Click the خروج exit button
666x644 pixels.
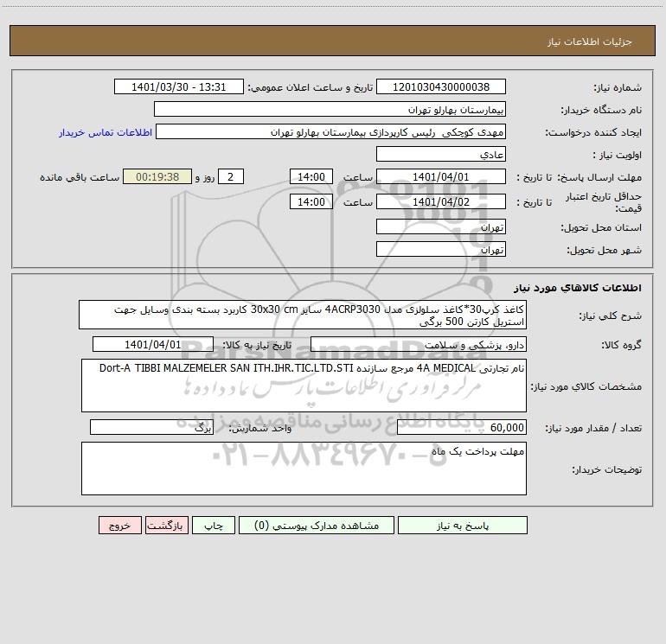(119, 526)
